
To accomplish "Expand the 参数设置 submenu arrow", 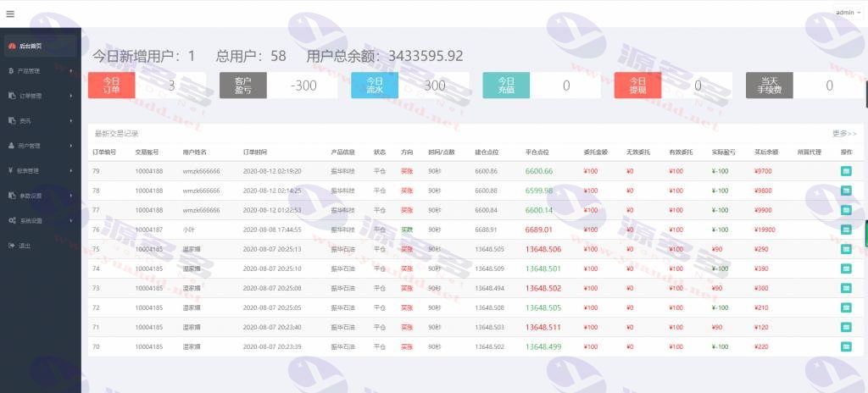I will click(x=71, y=196).
